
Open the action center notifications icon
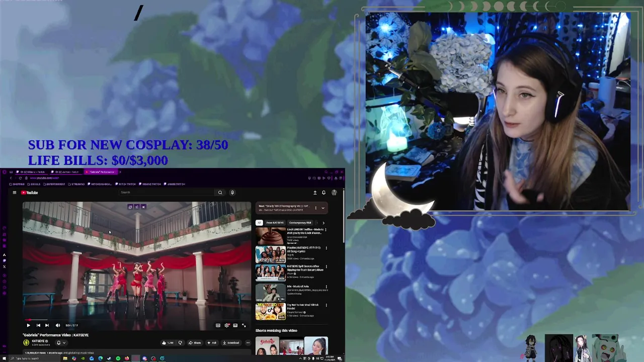[340, 358]
